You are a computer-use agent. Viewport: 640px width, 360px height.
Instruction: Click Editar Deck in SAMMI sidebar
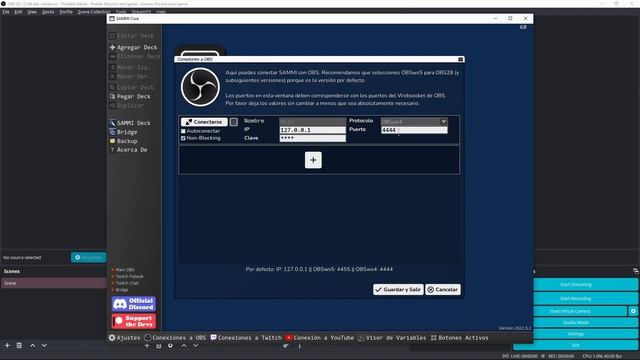(x=132, y=36)
